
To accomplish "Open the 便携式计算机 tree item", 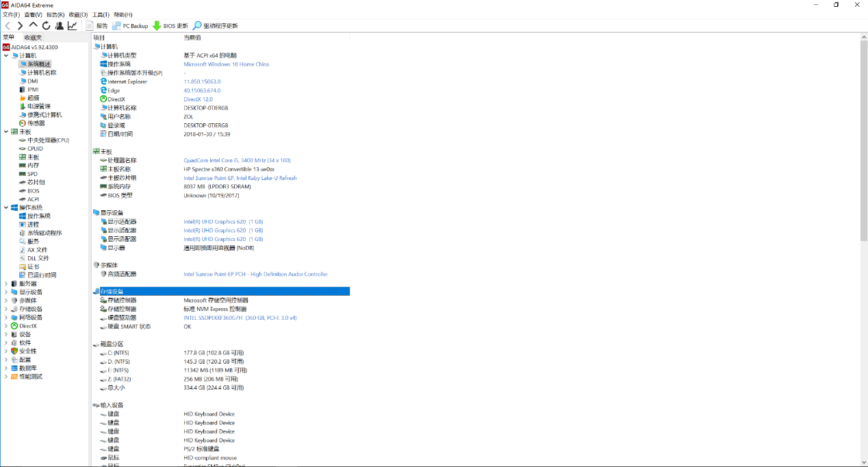I will coord(40,114).
